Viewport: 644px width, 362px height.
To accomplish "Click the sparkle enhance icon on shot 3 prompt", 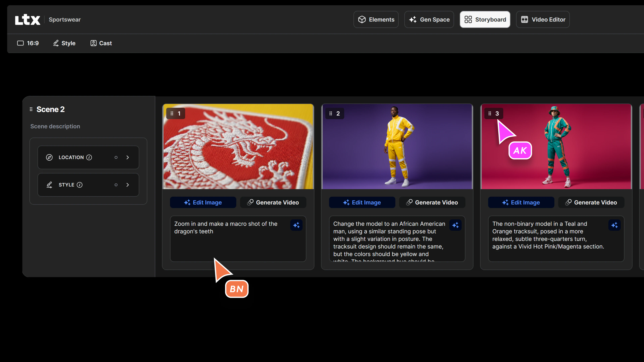I will coord(614,225).
